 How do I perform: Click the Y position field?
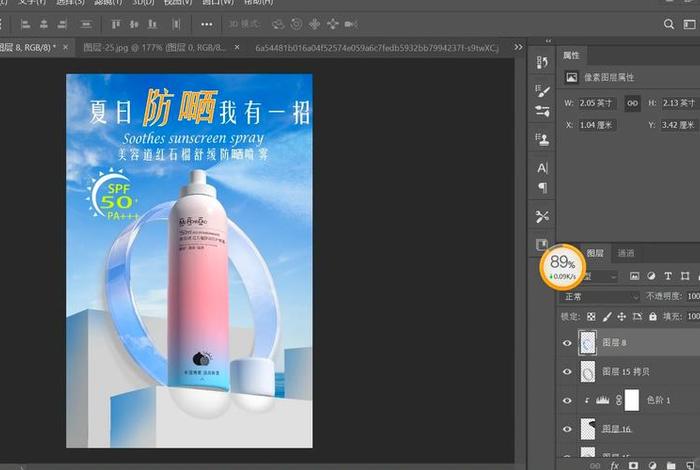pyautogui.click(x=679, y=125)
